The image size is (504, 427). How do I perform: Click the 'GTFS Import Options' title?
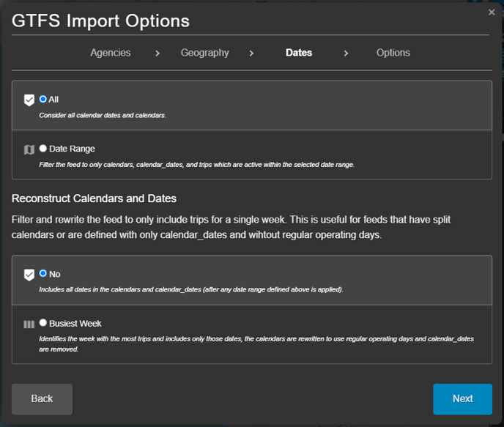[x=100, y=21]
